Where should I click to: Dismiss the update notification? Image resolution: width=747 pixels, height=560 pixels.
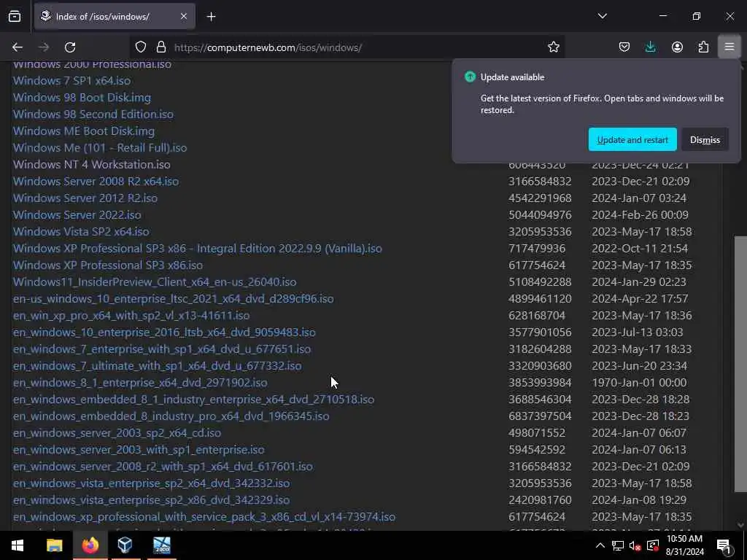705,139
